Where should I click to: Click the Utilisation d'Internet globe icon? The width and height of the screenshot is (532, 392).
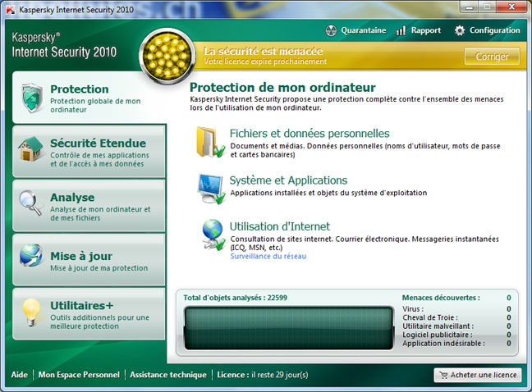tap(213, 235)
